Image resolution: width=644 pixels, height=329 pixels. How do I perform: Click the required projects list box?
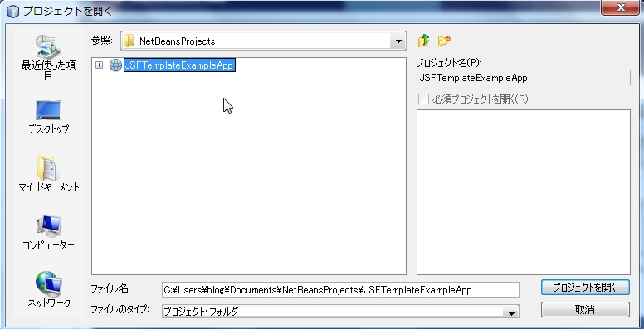[x=523, y=192]
